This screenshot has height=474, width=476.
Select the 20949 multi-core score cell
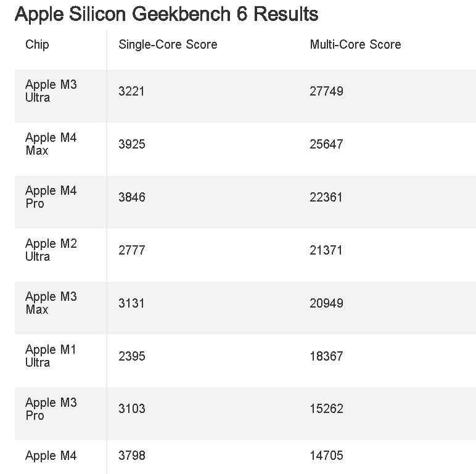tap(326, 303)
